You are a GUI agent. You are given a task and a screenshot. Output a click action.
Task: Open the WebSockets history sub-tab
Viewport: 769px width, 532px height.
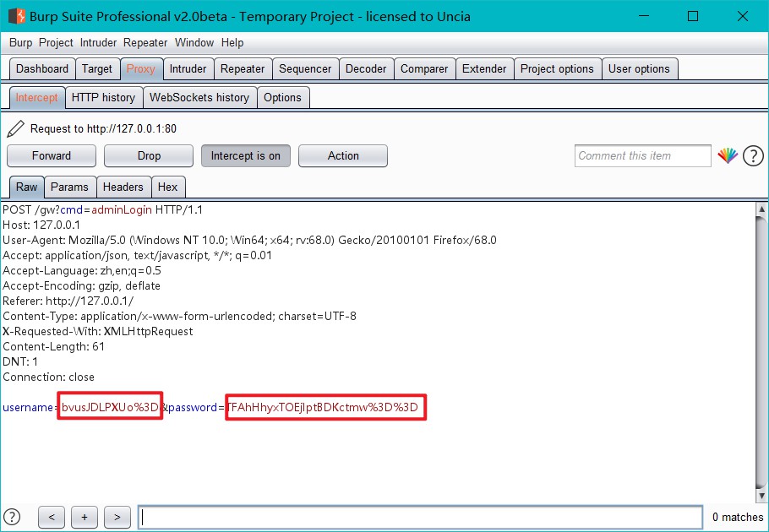pyautogui.click(x=199, y=97)
